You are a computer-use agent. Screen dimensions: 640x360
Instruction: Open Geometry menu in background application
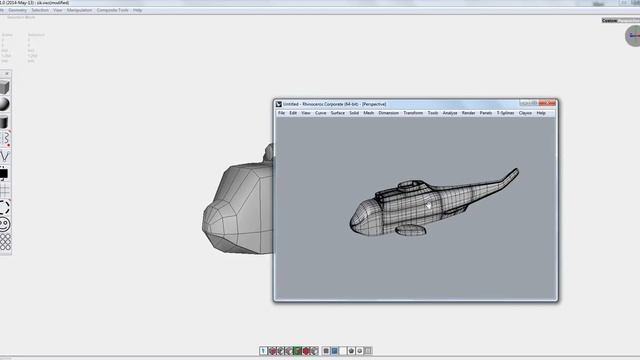(18, 10)
